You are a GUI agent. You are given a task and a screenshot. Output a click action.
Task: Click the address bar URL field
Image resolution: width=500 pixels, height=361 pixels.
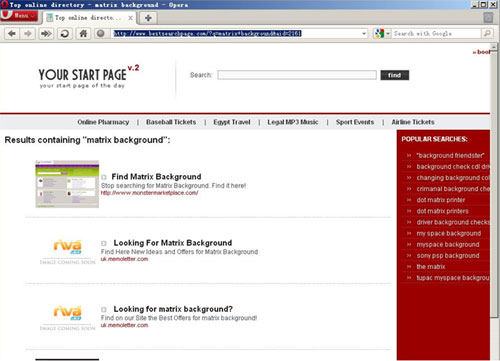[237, 34]
